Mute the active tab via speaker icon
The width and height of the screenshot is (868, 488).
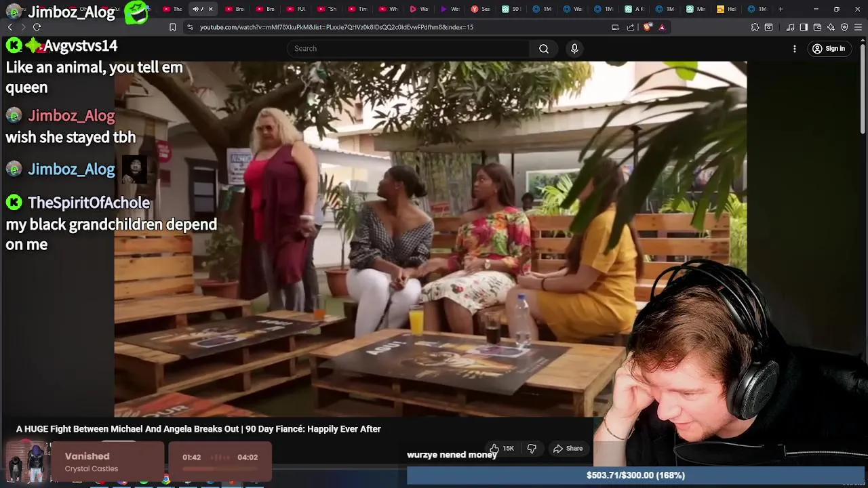point(195,9)
